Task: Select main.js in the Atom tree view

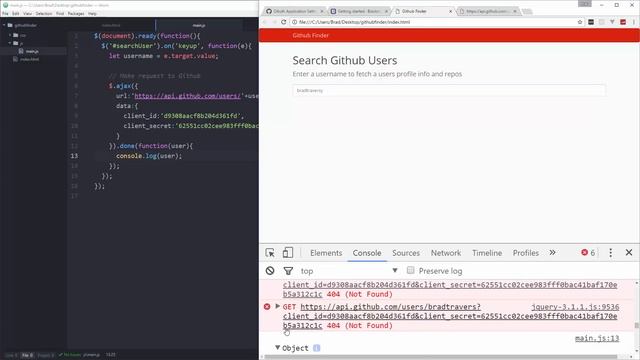Action: pos(33,51)
